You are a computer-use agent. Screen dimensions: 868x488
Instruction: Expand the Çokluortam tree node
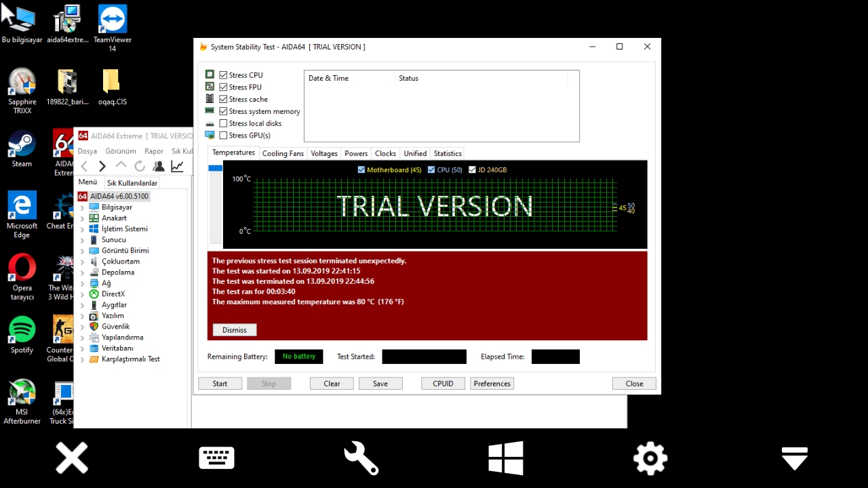(x=83, y=262)
